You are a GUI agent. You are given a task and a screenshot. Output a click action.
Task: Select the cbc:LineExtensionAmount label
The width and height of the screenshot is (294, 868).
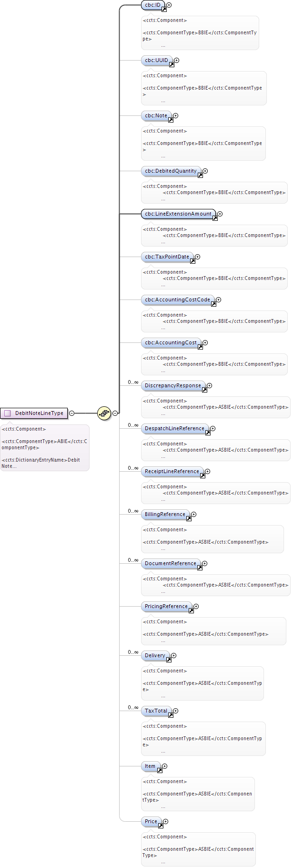coord(178,214)
